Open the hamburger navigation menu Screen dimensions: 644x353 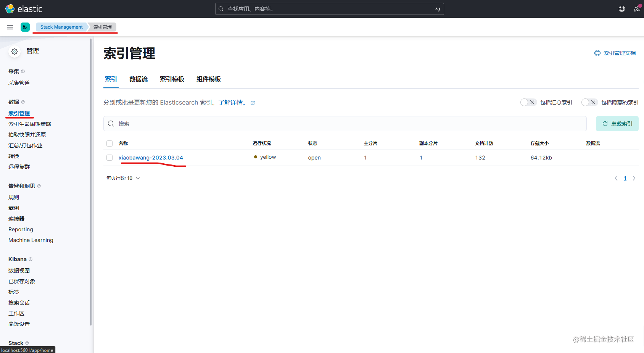click(10, 27)
